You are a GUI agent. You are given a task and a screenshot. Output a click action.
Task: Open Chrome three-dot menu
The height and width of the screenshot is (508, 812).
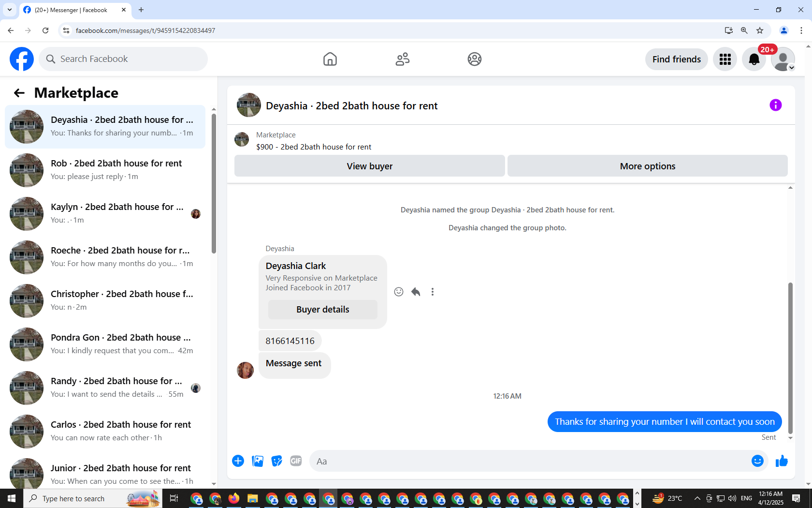coord(801,30)
